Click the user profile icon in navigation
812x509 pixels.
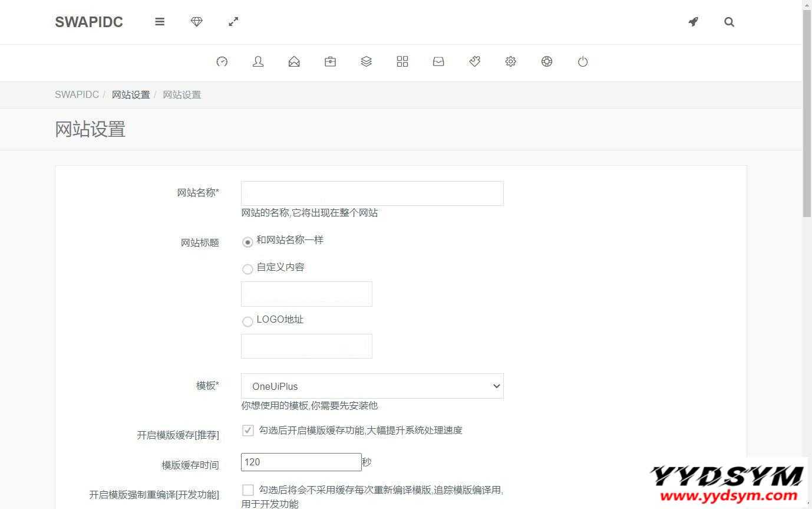258,61
